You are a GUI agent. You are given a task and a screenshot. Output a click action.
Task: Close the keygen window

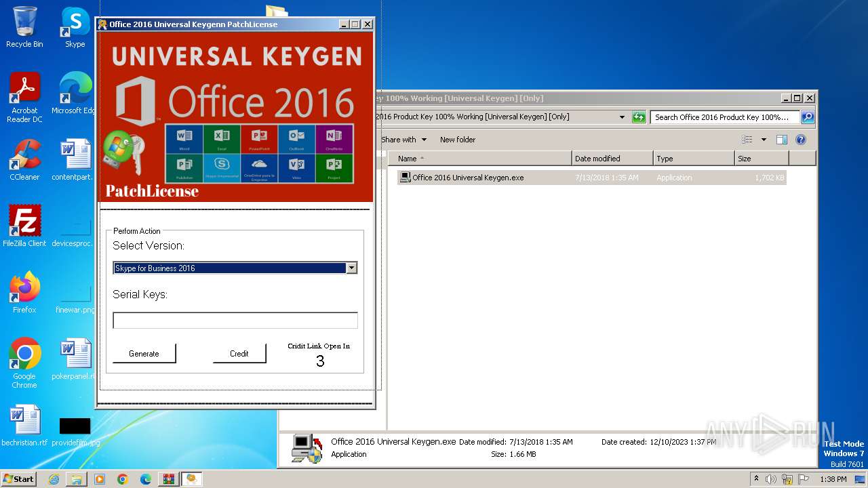pos(367,24)
